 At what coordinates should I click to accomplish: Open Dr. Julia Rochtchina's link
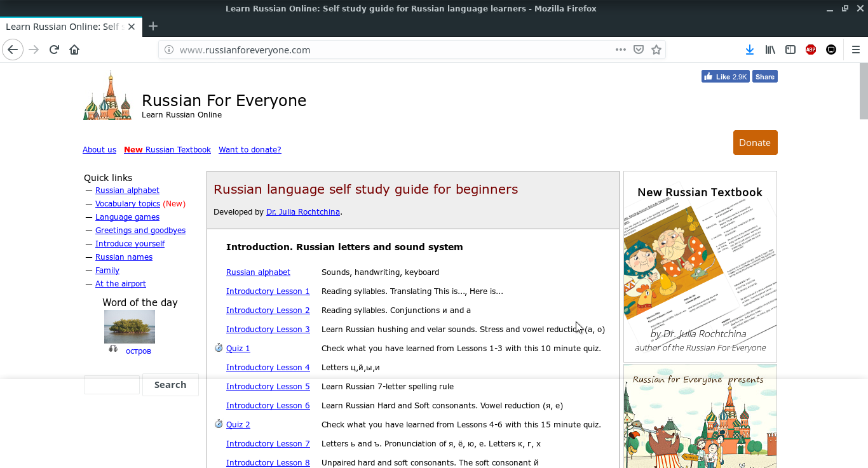point(303,212)
